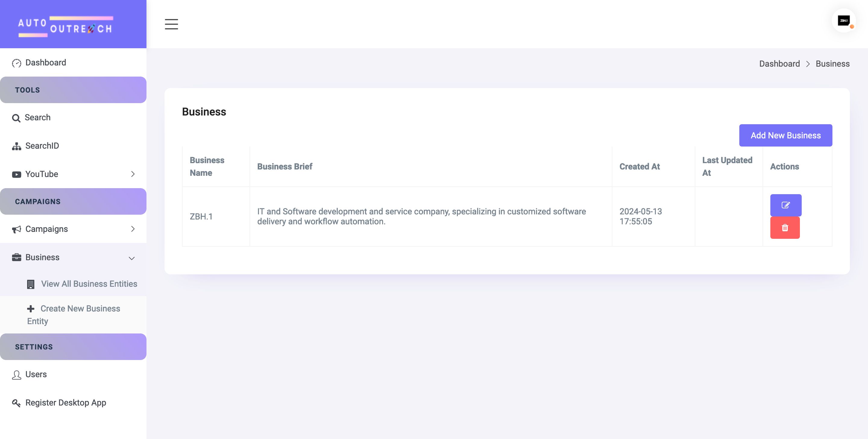Image resolution: width=868 pixels, height=439 pixels.
Task: Collapse the Business submenu chevron
Action: click(132, 258)
